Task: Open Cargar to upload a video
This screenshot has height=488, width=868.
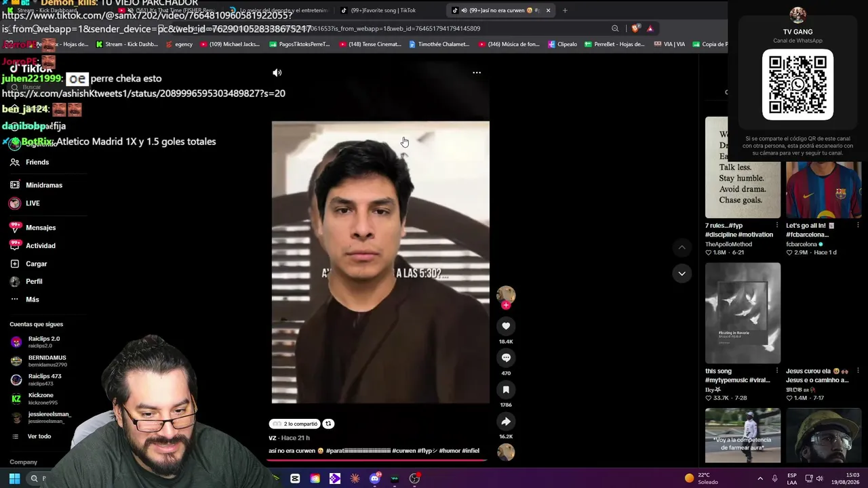Action: 28,264
